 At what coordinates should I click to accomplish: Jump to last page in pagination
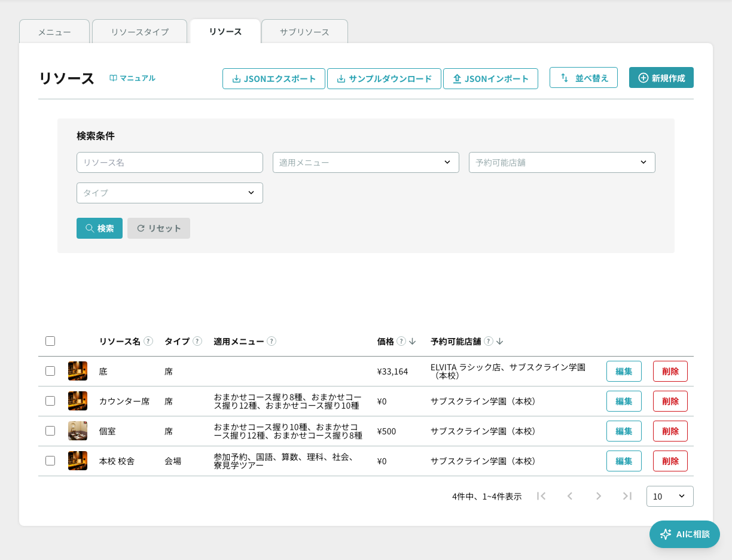point(627,496)
